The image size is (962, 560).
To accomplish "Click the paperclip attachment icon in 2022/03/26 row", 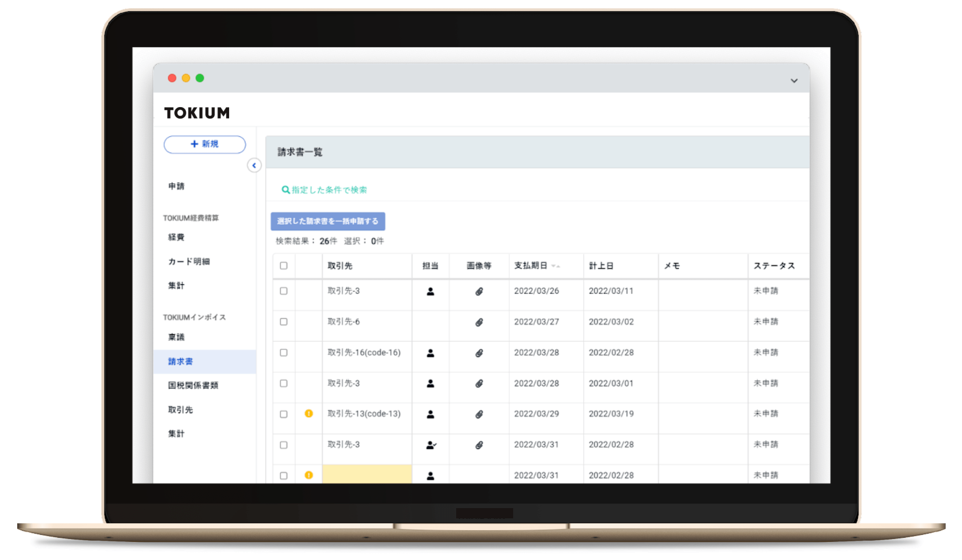I will tap(479, 291).
